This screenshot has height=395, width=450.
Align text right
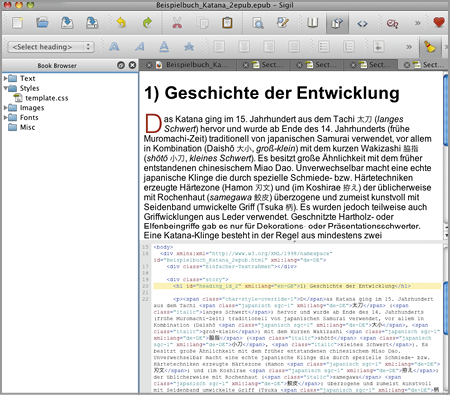tap(269, 47)
